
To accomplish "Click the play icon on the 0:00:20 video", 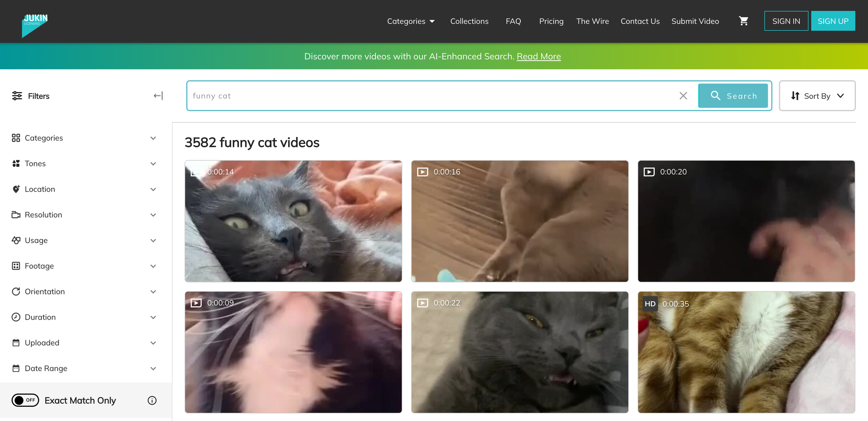I will click(x=649, y=172).
